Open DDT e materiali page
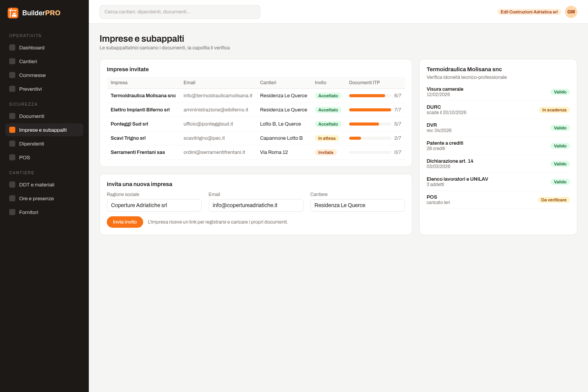 point(44,185)
